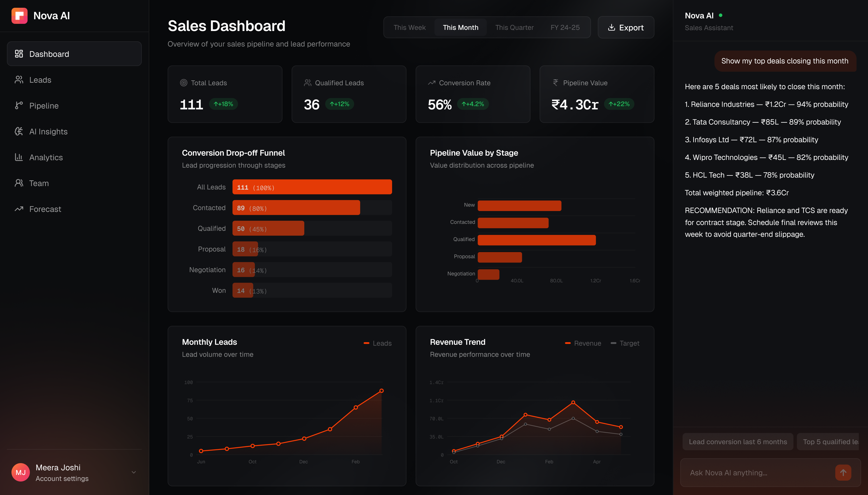
Task: Open Pipeline via its branch icon
Action: [19, 105]
